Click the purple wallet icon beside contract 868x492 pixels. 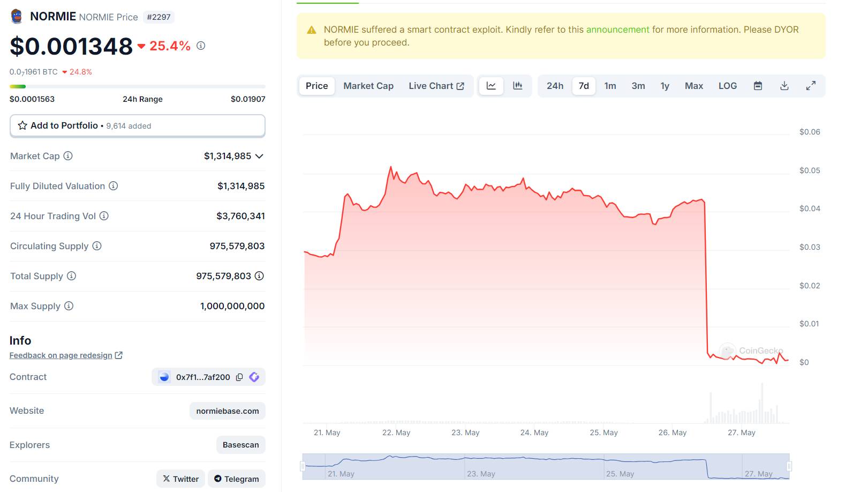point(254,377)
